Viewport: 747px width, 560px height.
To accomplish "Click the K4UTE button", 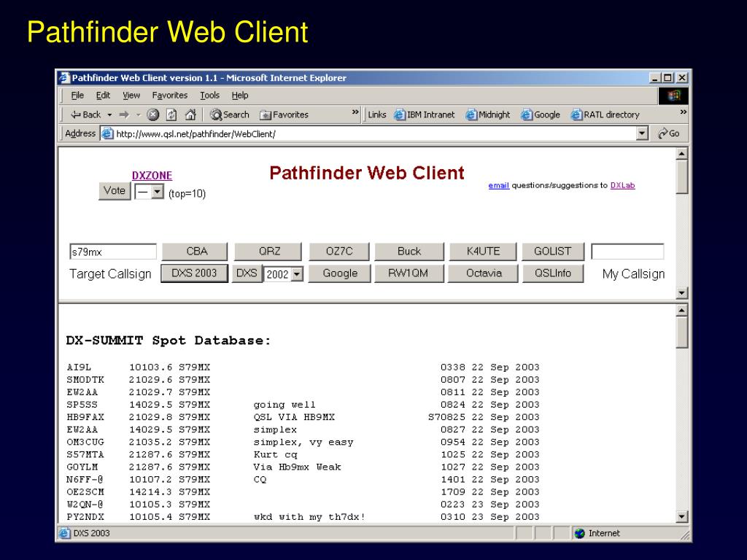I will (483, 252).
